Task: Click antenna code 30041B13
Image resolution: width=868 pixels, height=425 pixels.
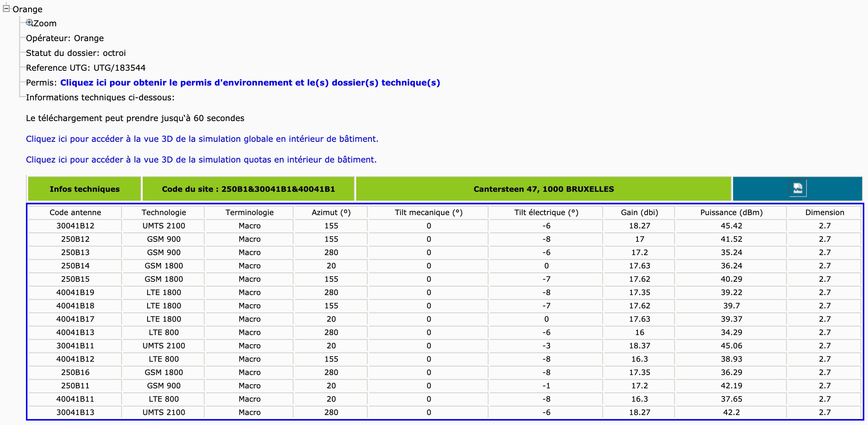Action: (x=75, y=412)
